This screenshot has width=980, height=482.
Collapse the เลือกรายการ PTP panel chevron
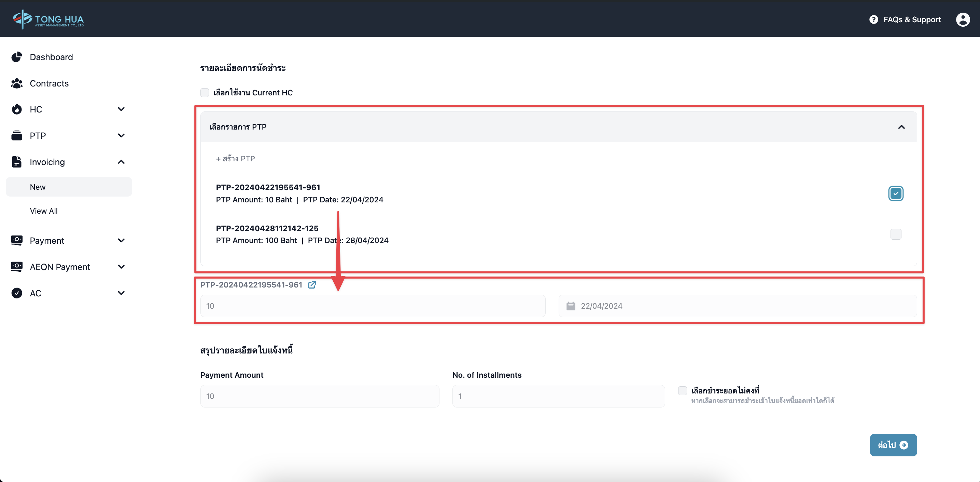[901, 127]
